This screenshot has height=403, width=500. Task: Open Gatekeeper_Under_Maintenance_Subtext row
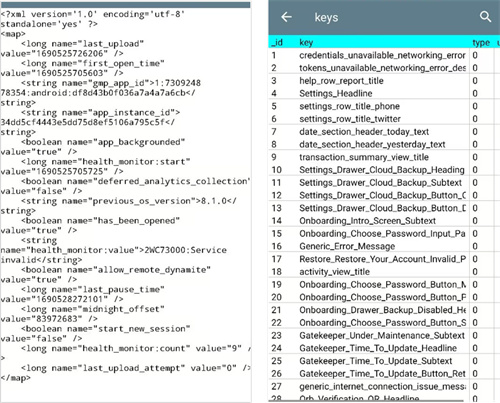click(x=384, y=335)
